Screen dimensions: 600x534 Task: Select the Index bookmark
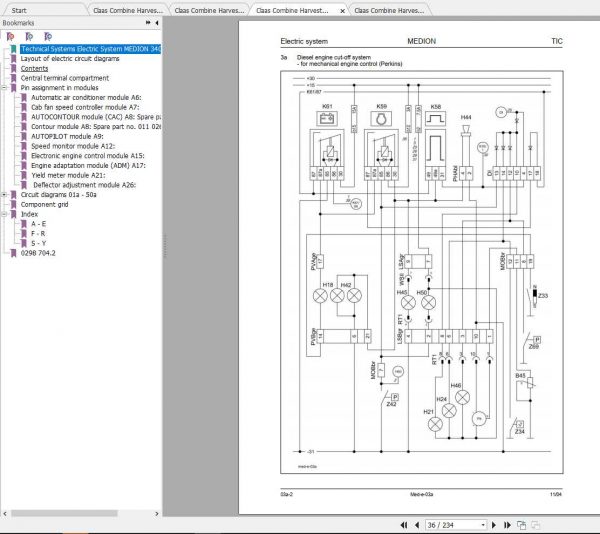click(x=29, y=214)
